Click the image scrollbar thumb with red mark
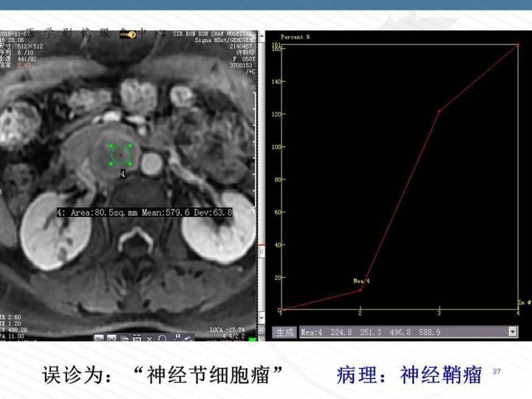 [262, 251]
